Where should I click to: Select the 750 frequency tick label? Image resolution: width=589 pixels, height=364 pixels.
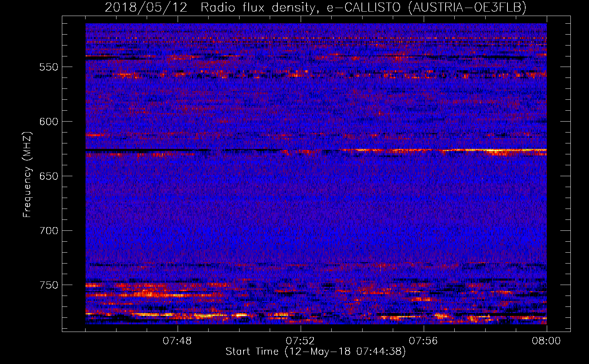point(48,285)
